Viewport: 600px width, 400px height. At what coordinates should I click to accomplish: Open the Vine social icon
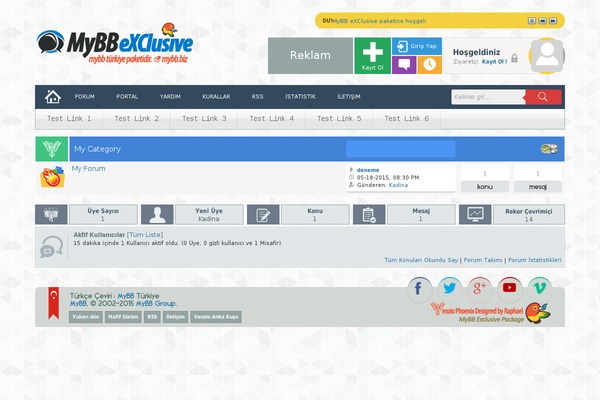[x=540, y=289]
